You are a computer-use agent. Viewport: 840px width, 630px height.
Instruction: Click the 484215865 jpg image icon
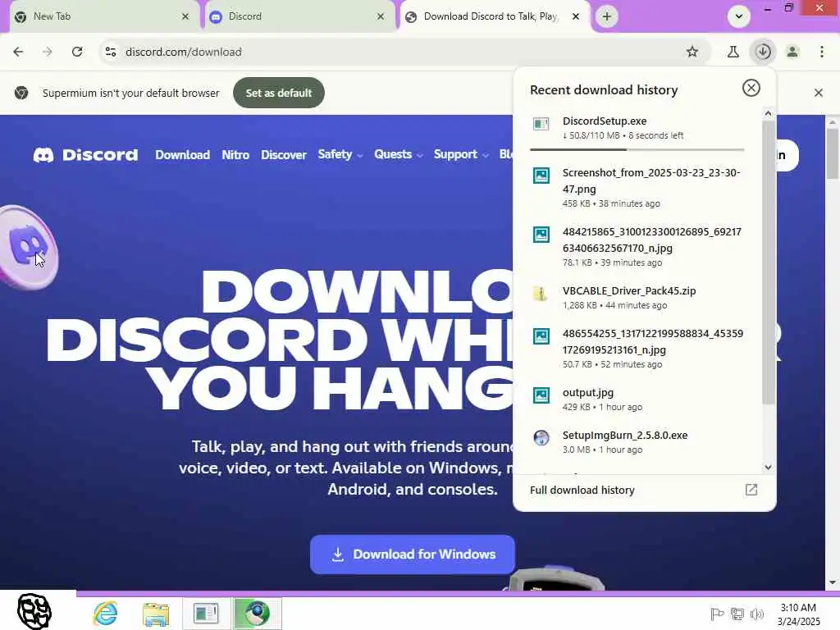(x=541, y=234)
